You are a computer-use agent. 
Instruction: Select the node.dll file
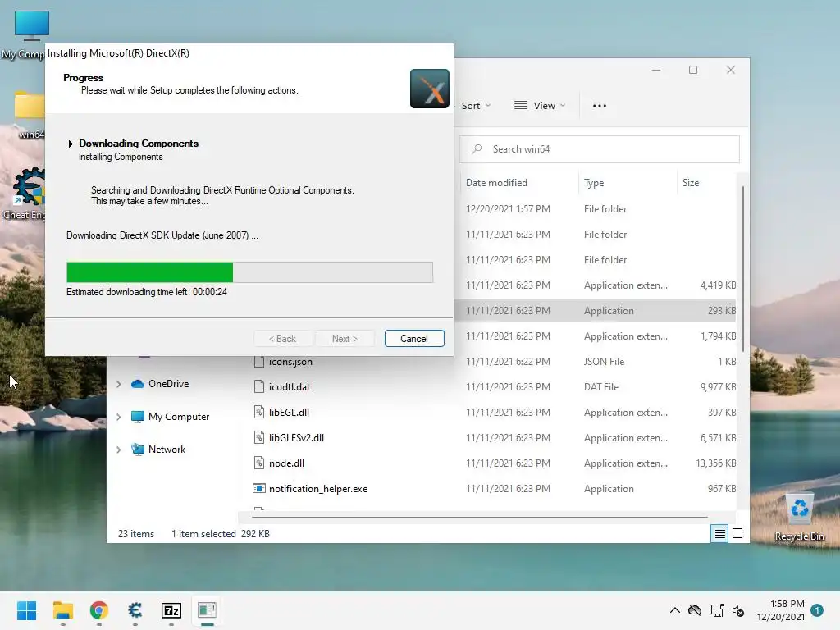pos(286,463)
